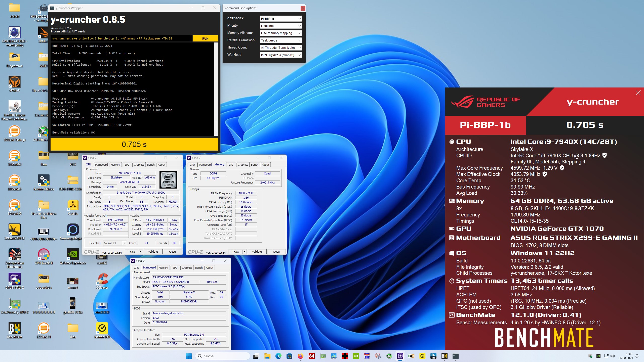The width and height of the screenshot is (644, 362).
Task: Open the 3DMark06 desktop icon
Action: pyautogui.click(x=15, y=207)
